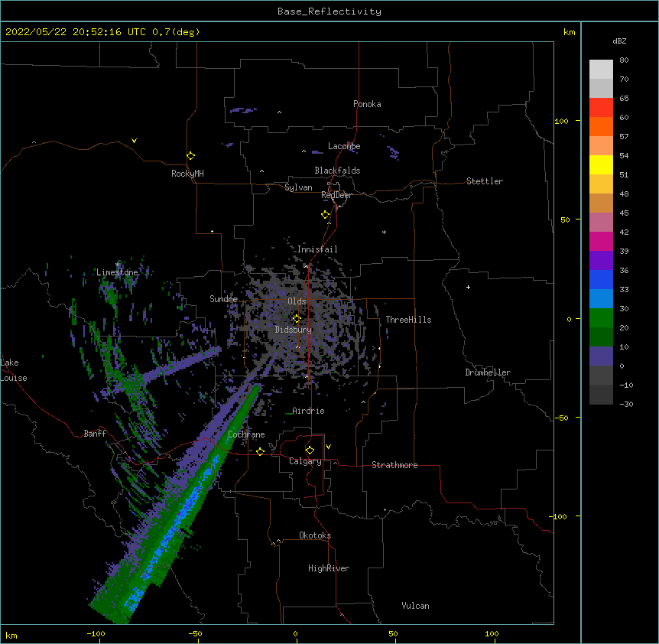Click the Ponoka city label
This screenshot has width=659, height=644.
coord(367,104)
